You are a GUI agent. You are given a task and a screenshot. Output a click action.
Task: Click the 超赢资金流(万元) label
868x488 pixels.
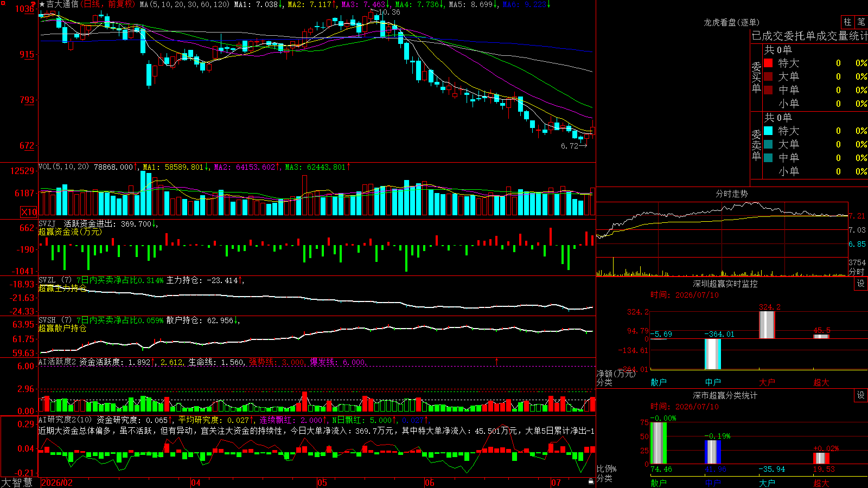click(x=70, y=232)
